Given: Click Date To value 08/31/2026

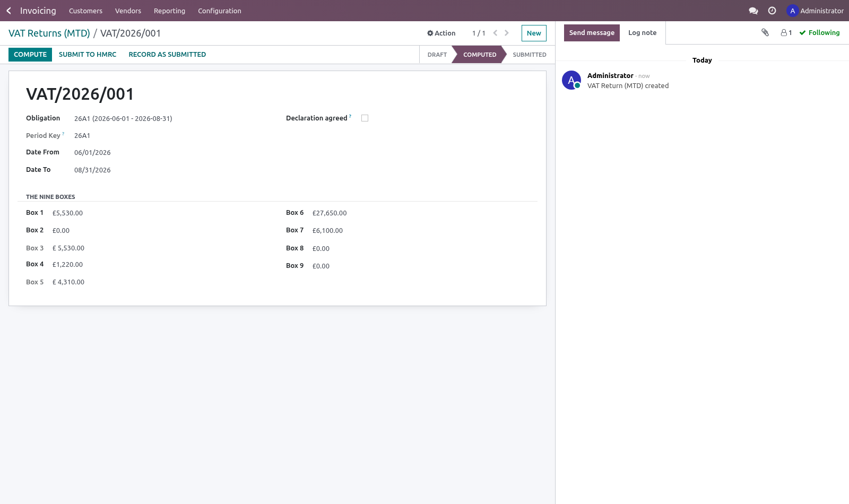Looking at the screenshot, I should tap(92, 170).
